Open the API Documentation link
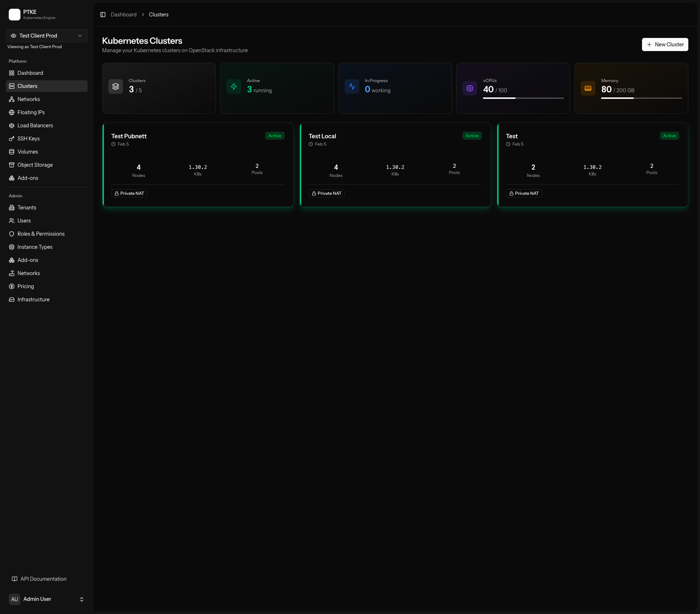 click(43, 579)
